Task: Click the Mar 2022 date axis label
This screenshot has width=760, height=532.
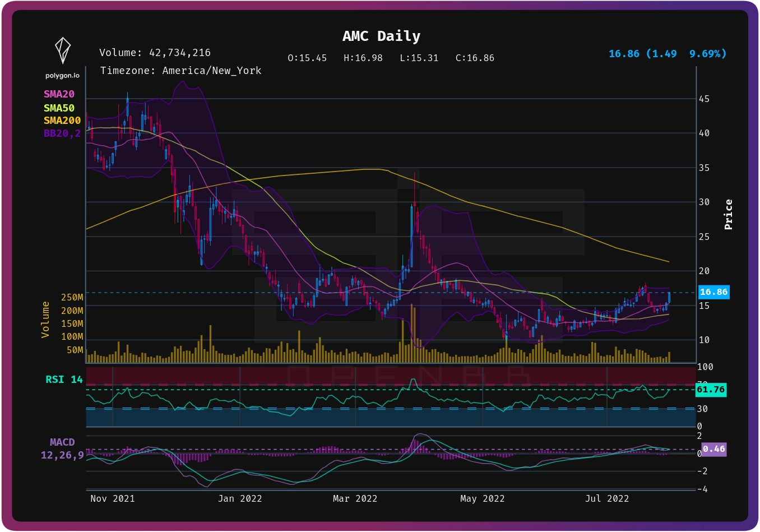Action: pos(355,499)
